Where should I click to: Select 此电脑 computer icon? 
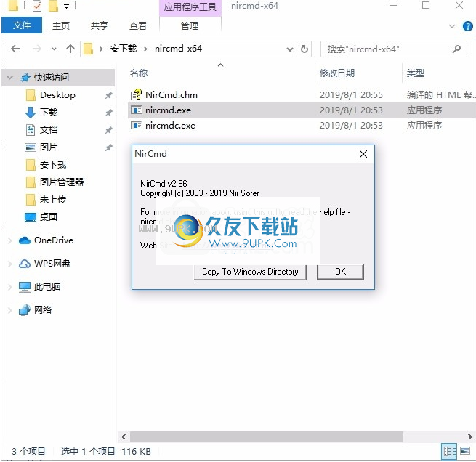[25, 287]
